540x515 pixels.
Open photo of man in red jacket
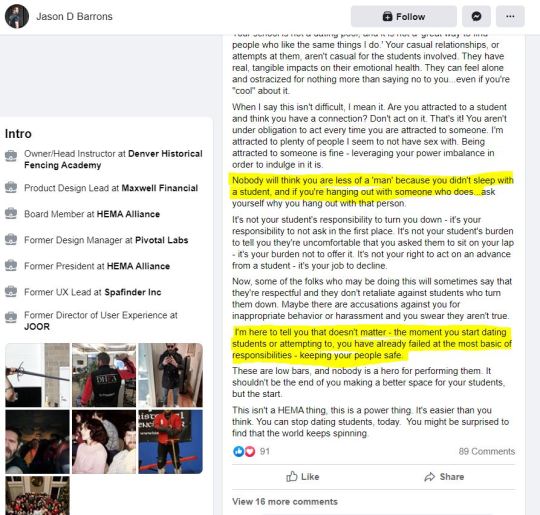click(170, 442)
